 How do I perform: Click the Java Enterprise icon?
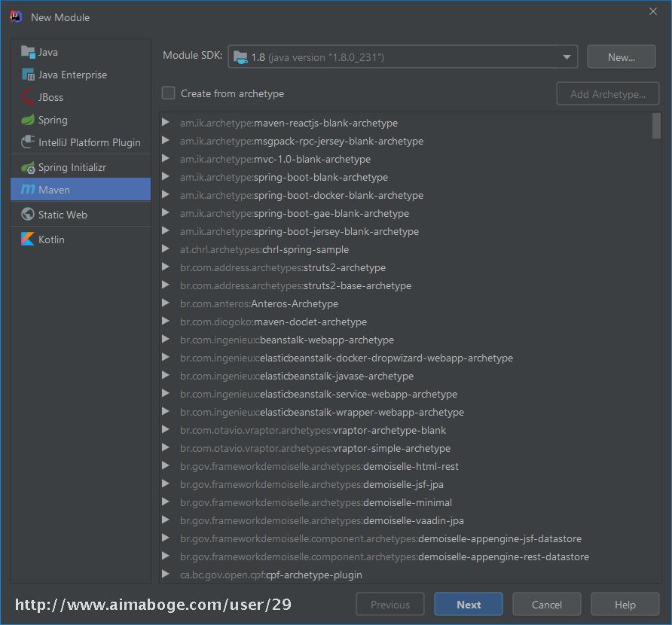coord(28,75)
